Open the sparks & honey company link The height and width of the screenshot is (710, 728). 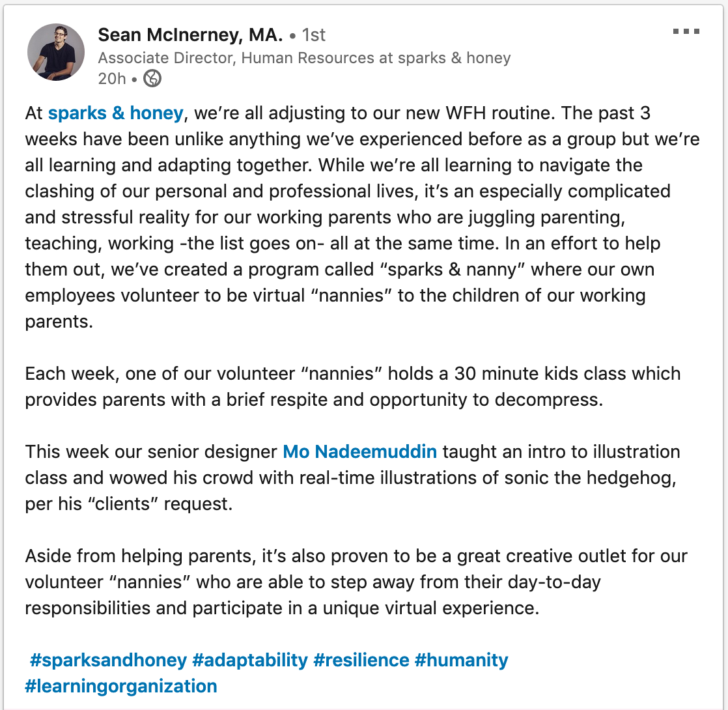116,113
